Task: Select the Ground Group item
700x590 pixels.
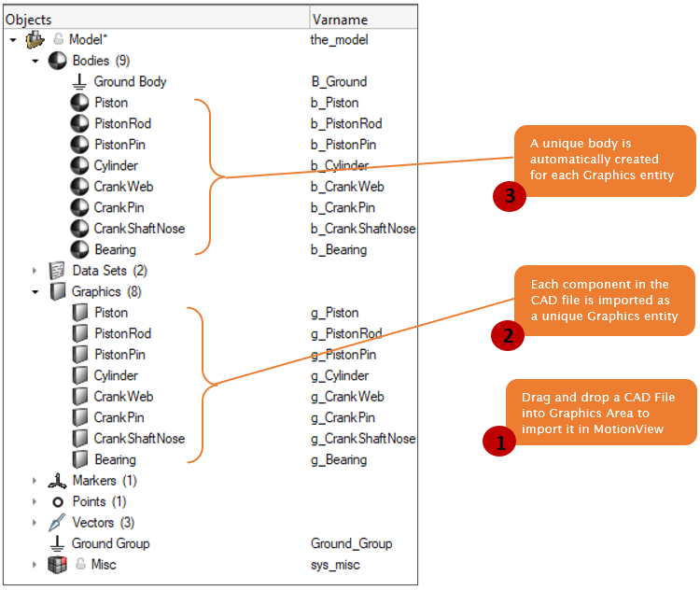Action: point(110,543)
